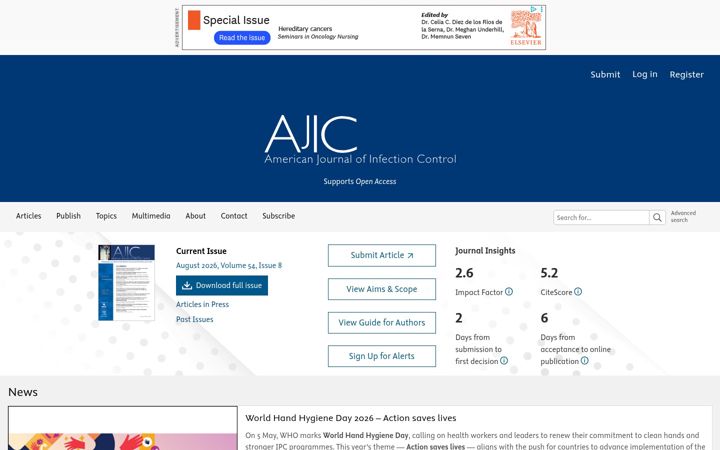Open the World Hand Hygiene Day 2026 headline
This screenshot has width=720, height=450.
[351, 418]
